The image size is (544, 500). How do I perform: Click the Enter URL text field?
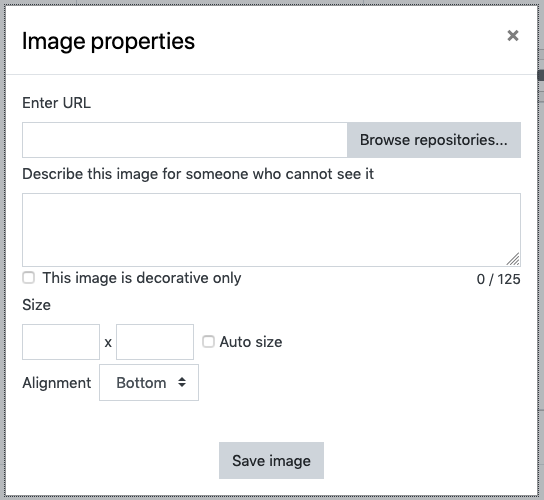coord(185,140)
